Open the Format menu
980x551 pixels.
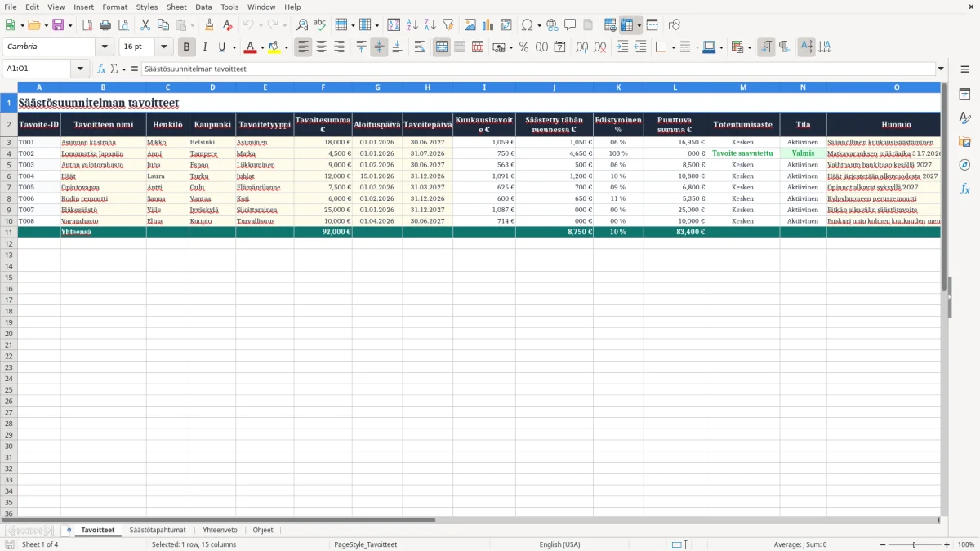click(x=114, y=7)
